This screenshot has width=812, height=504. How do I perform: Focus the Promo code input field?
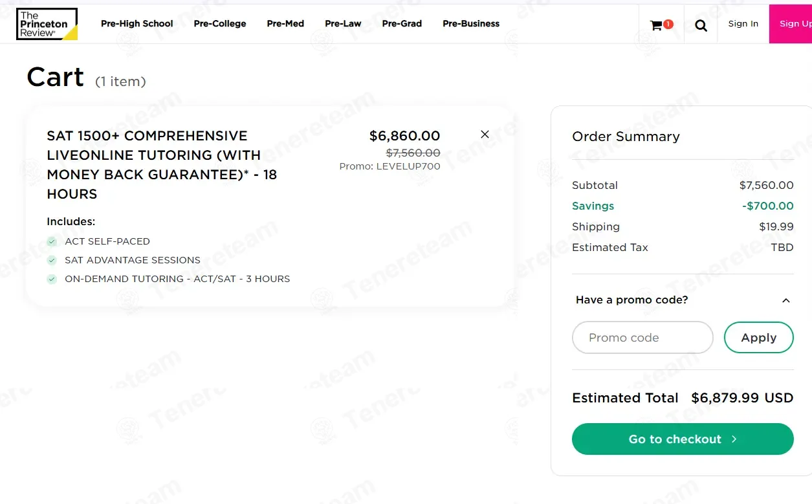click(x=642, y=338)
